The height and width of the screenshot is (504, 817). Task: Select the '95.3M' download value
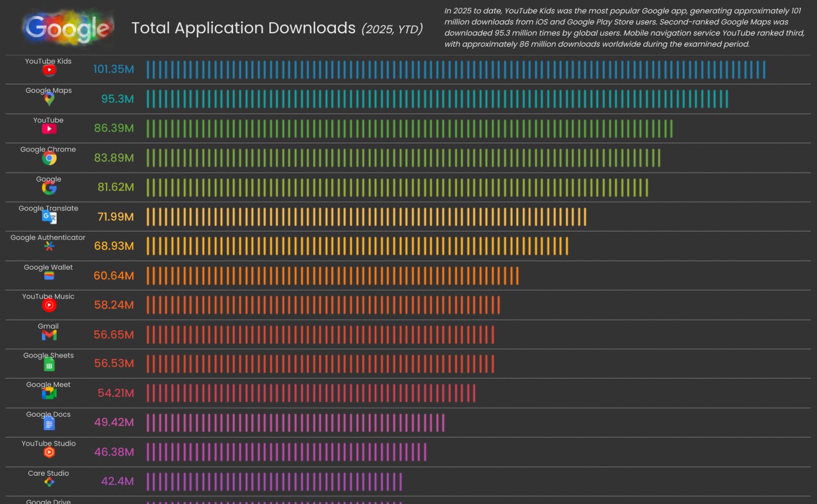click(x=118, y=99)
